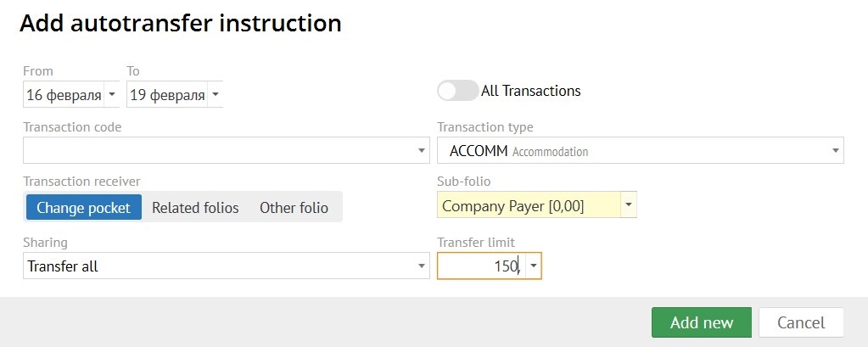Screen dimensions: 868x347
Task: Click the To date field showing 19 февраля
Action: point(166,95)
